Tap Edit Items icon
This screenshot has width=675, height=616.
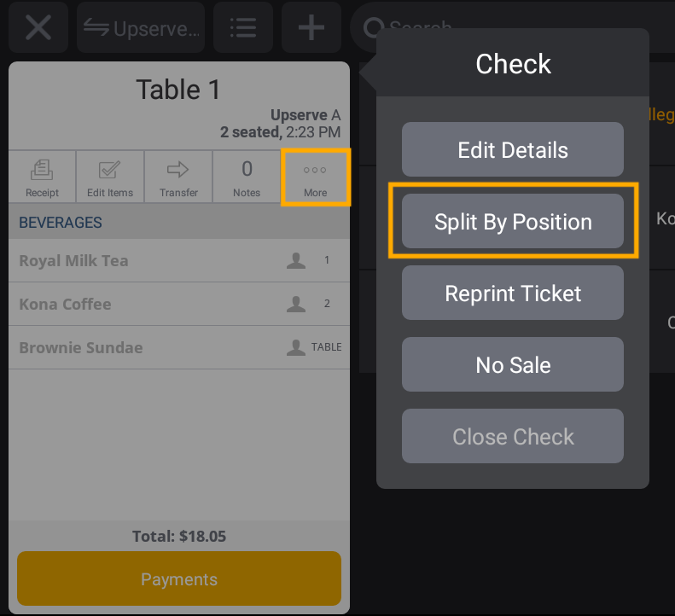click(110, 177)
